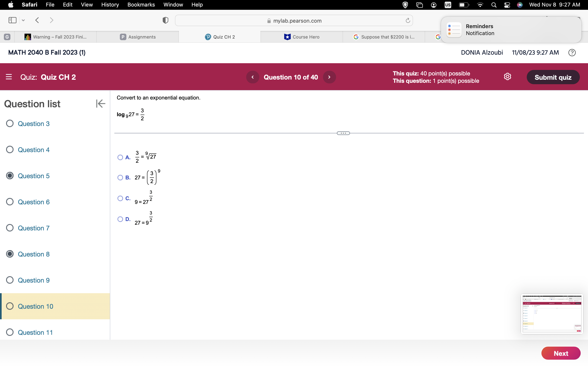Mark Question 11 radio button
The image size is (588, 367).
(10, 332)
